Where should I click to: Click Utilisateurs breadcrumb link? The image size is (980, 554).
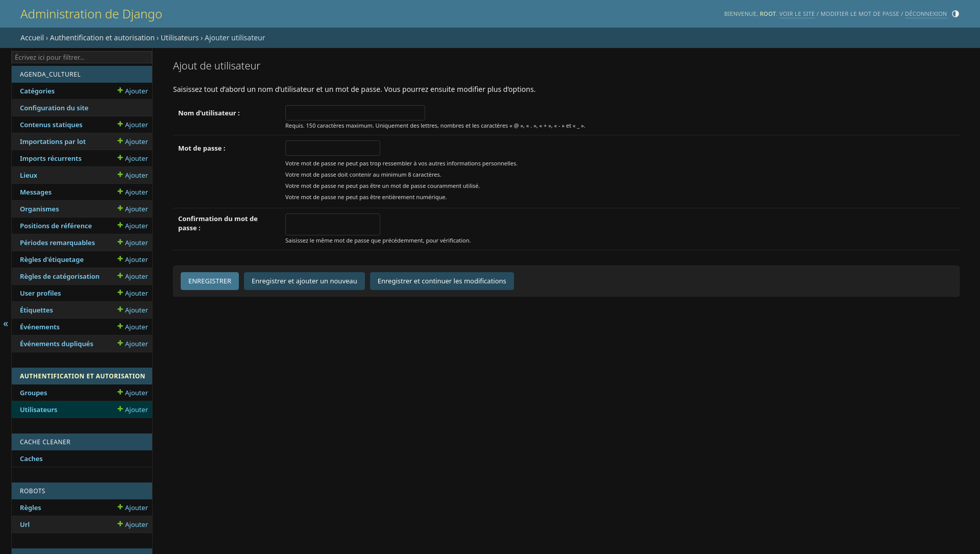pyautogui.click(x=180, y=38)
